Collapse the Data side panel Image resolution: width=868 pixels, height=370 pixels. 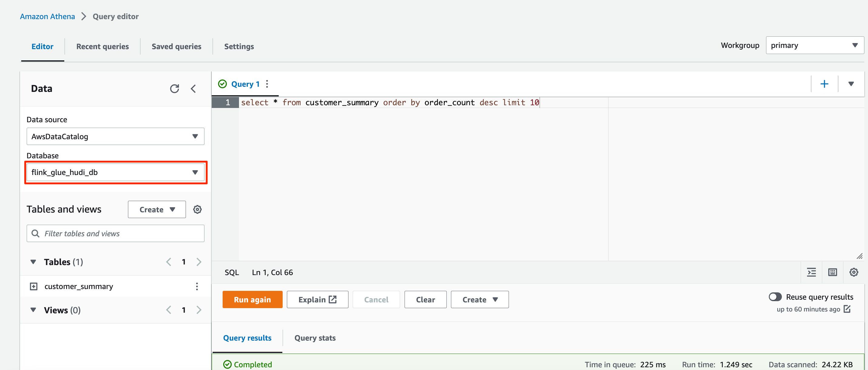tap(193, 89)
